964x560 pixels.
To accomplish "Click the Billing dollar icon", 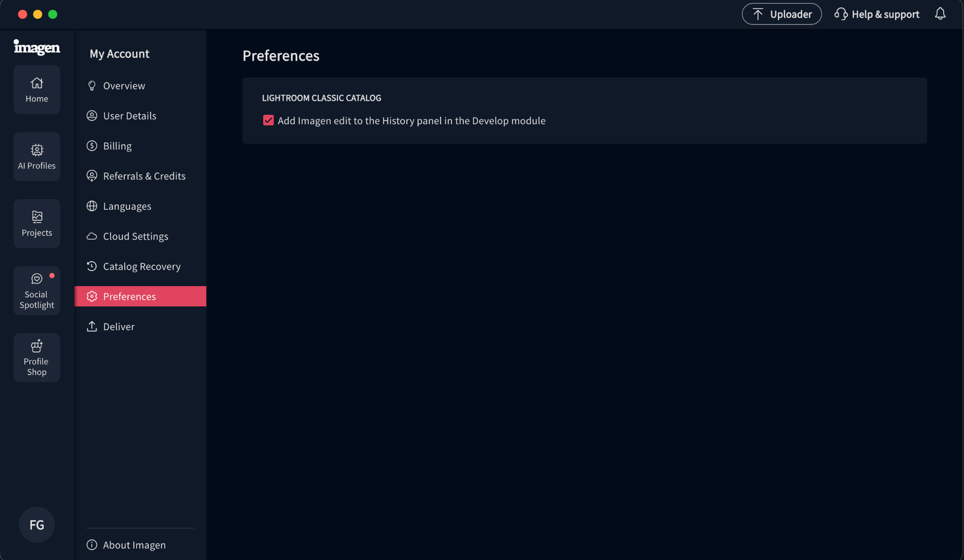I will pyautogui.click(x=92, y=146).
